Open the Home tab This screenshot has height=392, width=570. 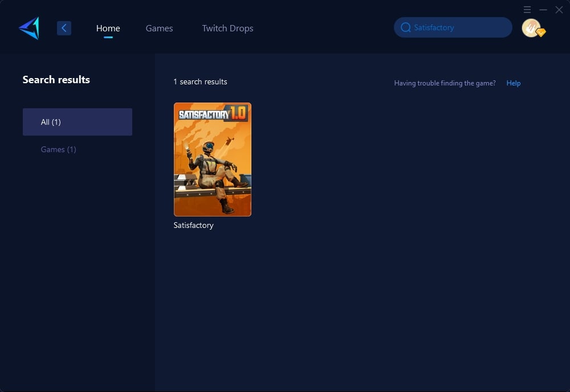pos(108,28)
